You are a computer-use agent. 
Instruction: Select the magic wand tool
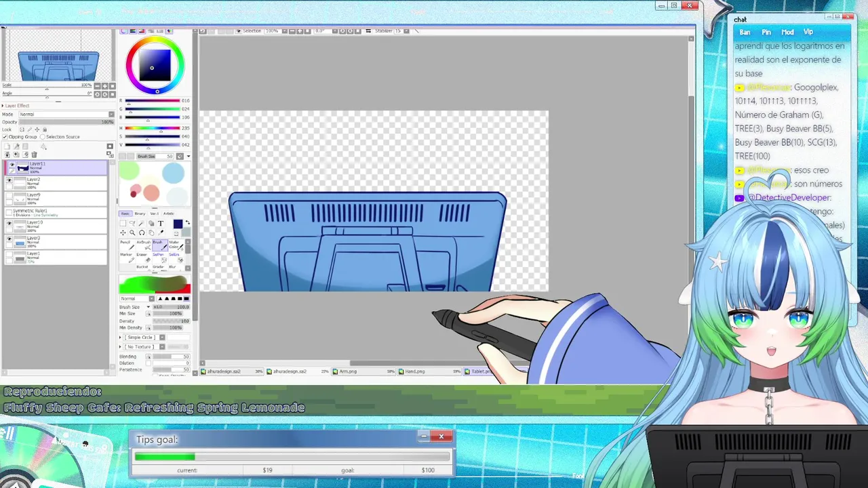pyautogui.click(x=142, y=224)
